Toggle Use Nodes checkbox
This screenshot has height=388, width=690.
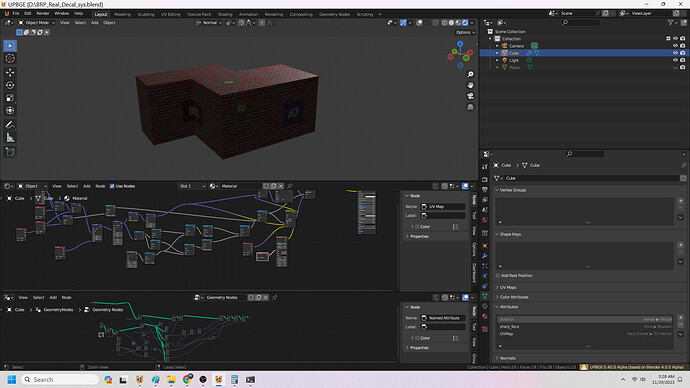[112, 186]
